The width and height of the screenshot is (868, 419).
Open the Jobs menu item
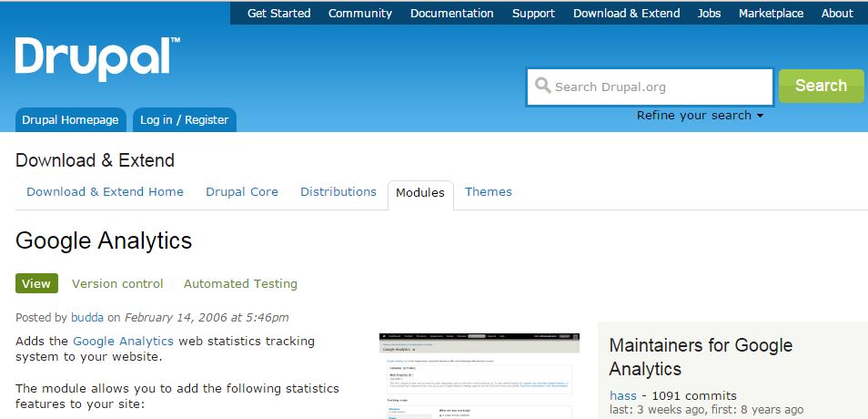coord(709,14)
